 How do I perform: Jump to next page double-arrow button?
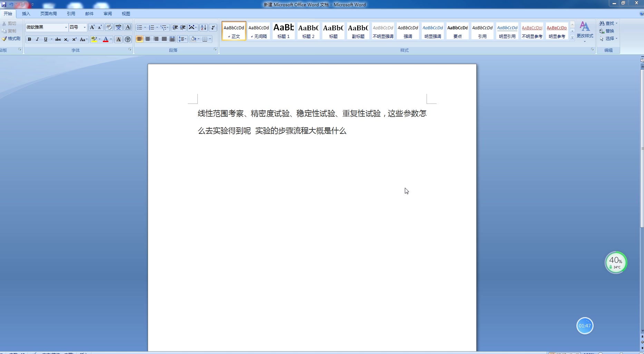(642, 347)
